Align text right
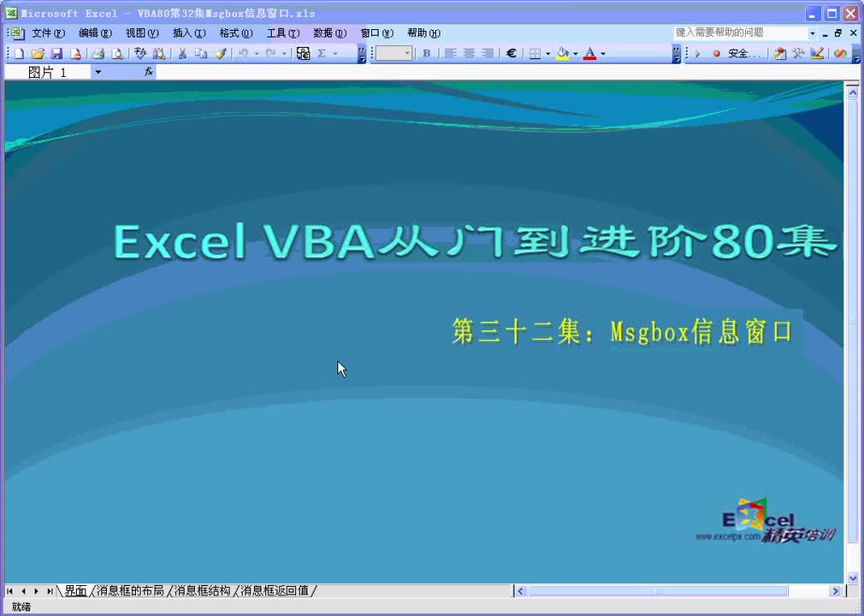This screenshot has width=864, height=616. click(488, 53)
